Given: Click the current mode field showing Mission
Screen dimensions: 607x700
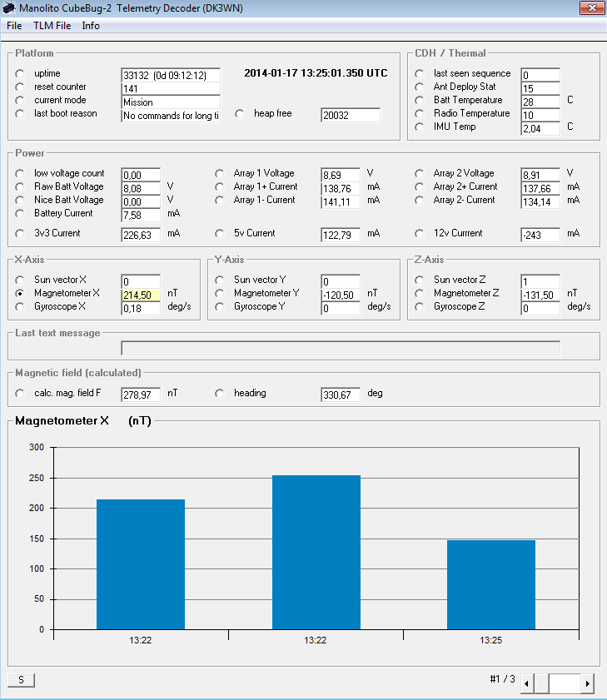Looking at the screenshot, I should click(171, 102).
